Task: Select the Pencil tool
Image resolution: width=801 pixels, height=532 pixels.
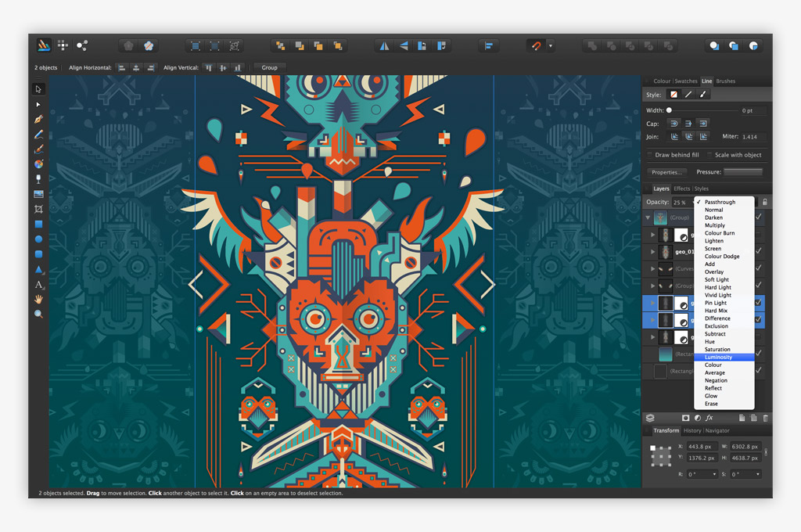Action: [x=38, y=135]
